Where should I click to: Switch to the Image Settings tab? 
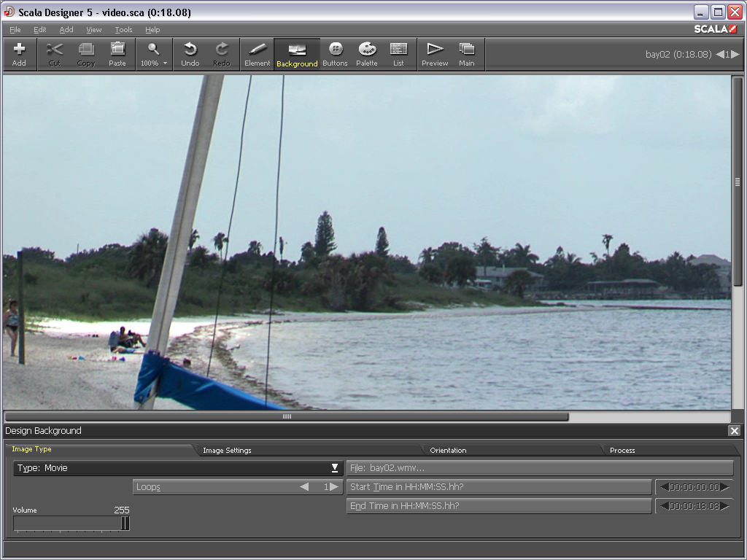(x=227, y=451)
